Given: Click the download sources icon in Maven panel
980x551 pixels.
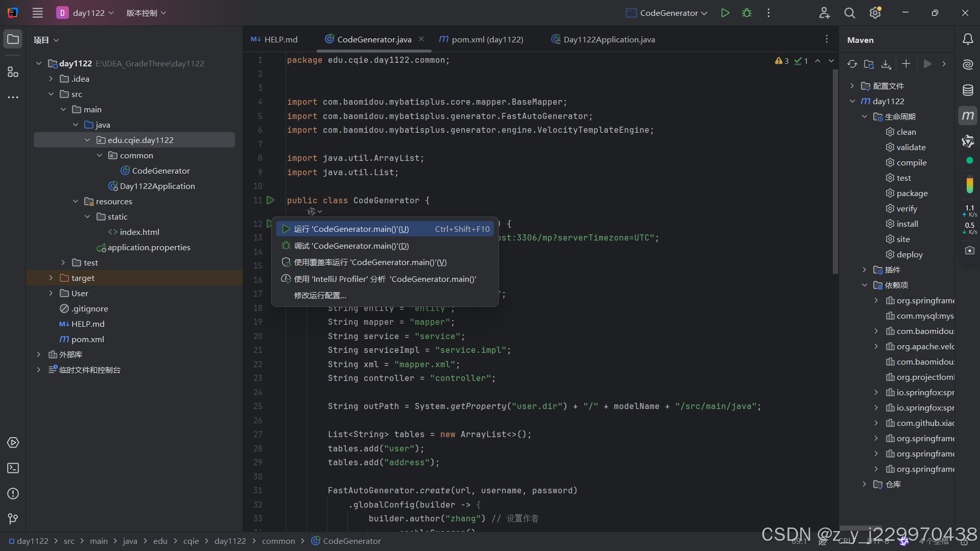Looking at the screenshot, I should 886,64.
